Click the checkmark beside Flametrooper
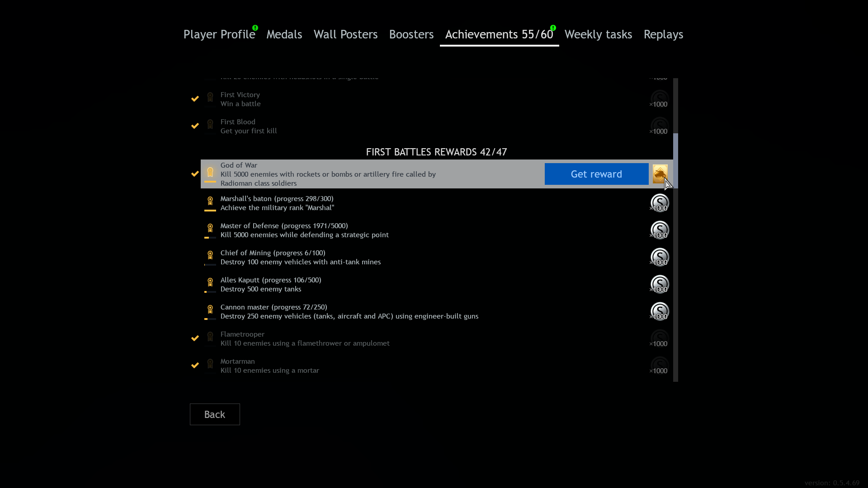The image size is (868, 488). [x=195, y=338]
